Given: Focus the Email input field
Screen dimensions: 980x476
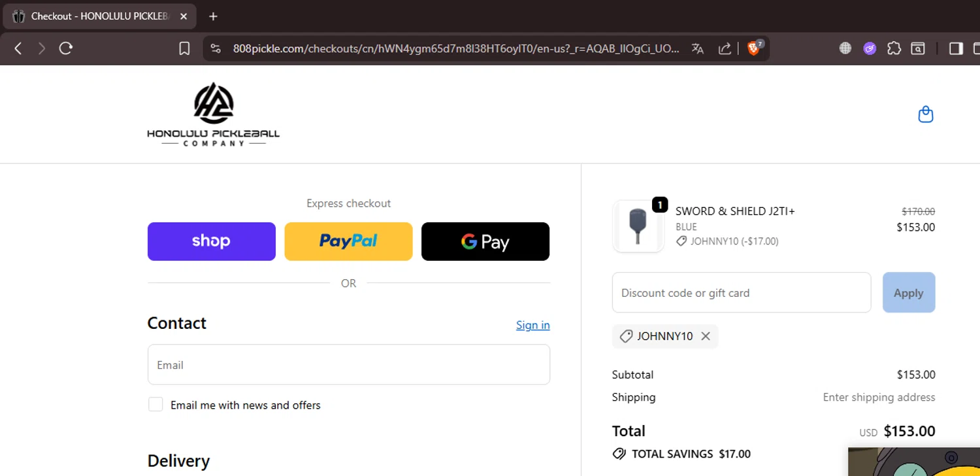Looking at the screenshot, I should [349, 365].
